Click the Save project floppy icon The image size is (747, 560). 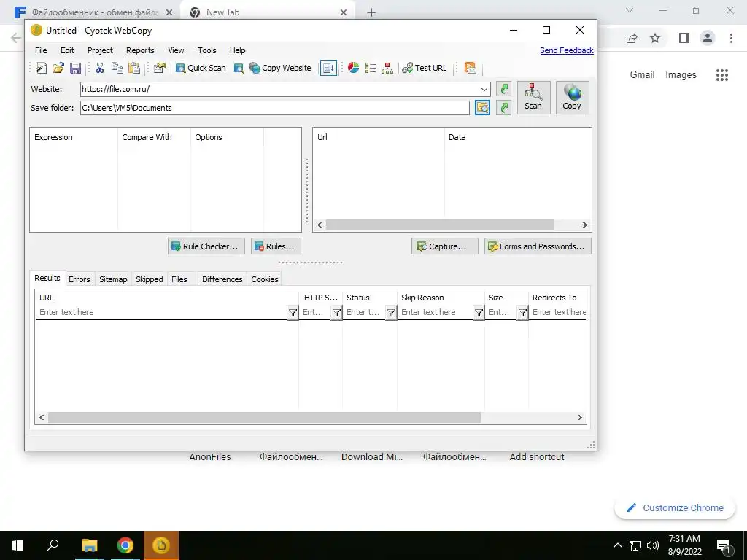pos(75,68)
